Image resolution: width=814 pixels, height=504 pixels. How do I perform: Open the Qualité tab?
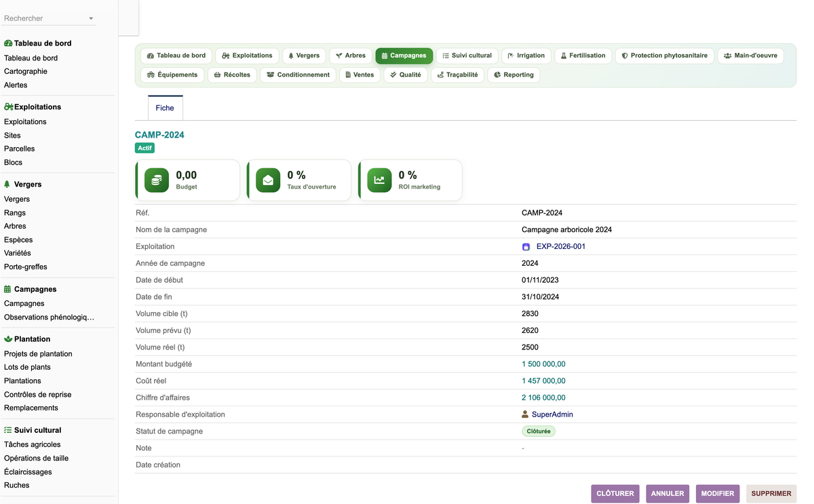click(406, 75)
